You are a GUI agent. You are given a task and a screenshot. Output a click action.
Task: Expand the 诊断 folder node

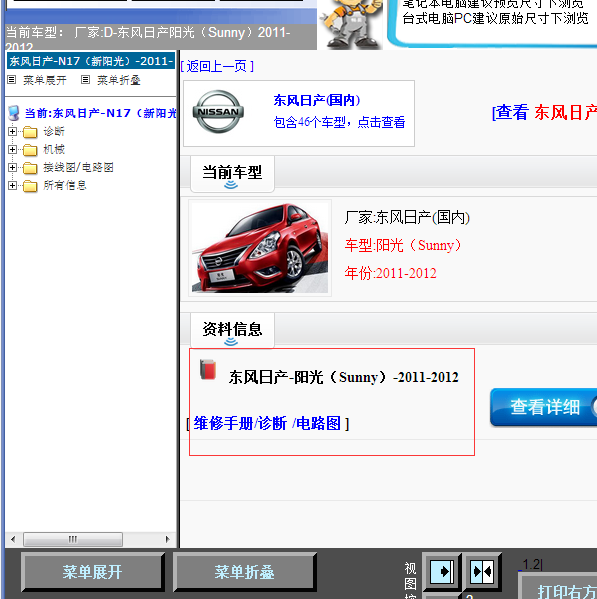point(12,131)
